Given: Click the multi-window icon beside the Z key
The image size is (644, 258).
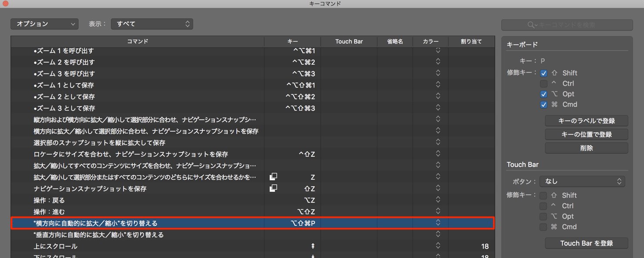Looking at the screenshot, I should 273,177.
